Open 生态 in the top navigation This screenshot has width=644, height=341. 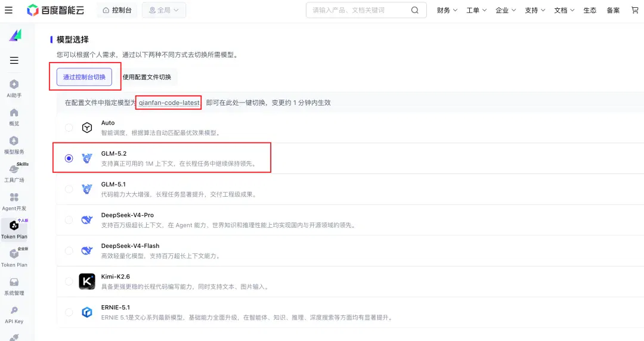coord(590,10)
